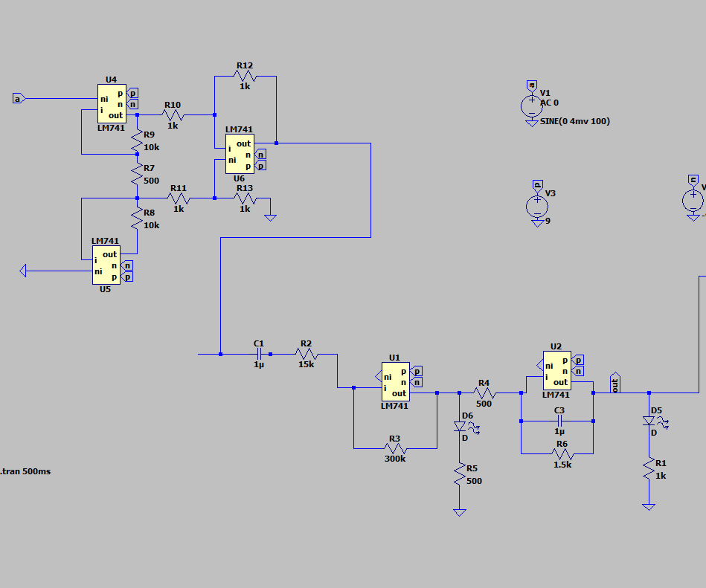Select capacitor C3
706x588 pixels.
click(x=559, y=421)
